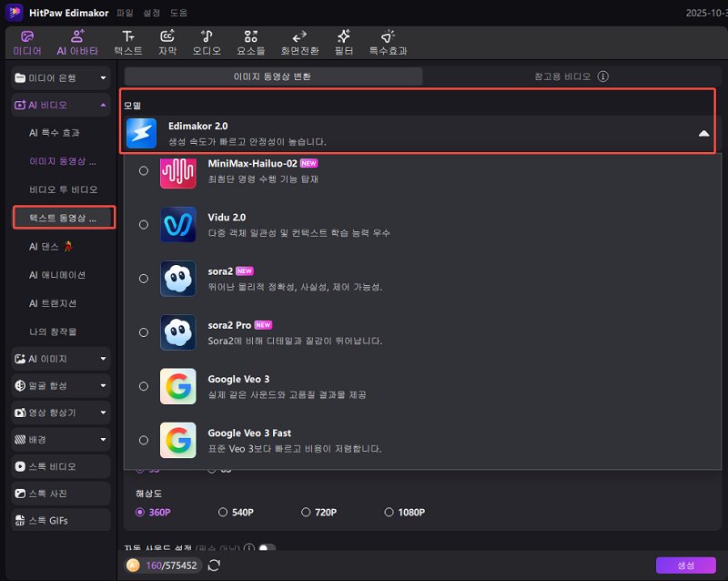Select the sora2 model radio button
Image resolution: width=728 pixels, height=581 pixels.
(143, 280)
